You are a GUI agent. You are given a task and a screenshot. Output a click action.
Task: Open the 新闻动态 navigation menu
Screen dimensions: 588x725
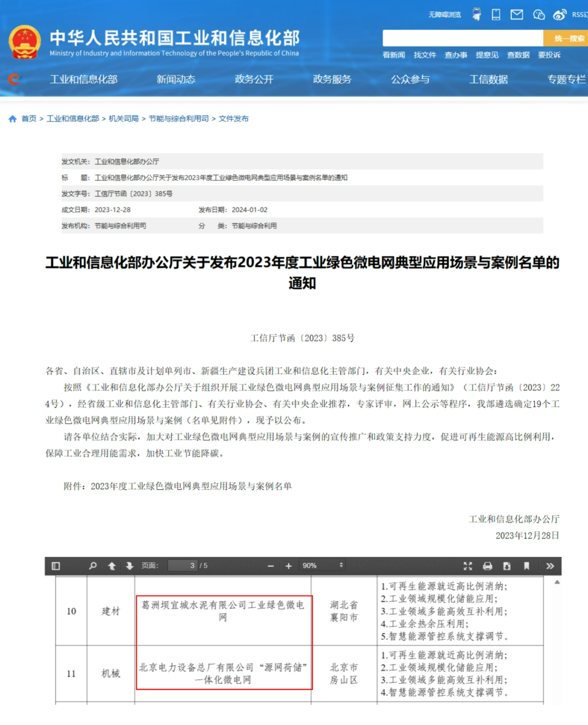176,79
